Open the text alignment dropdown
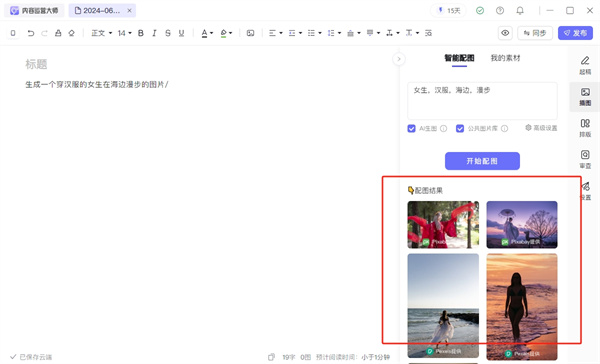This screenshot has height=364, width=600. tap(276, 33)
